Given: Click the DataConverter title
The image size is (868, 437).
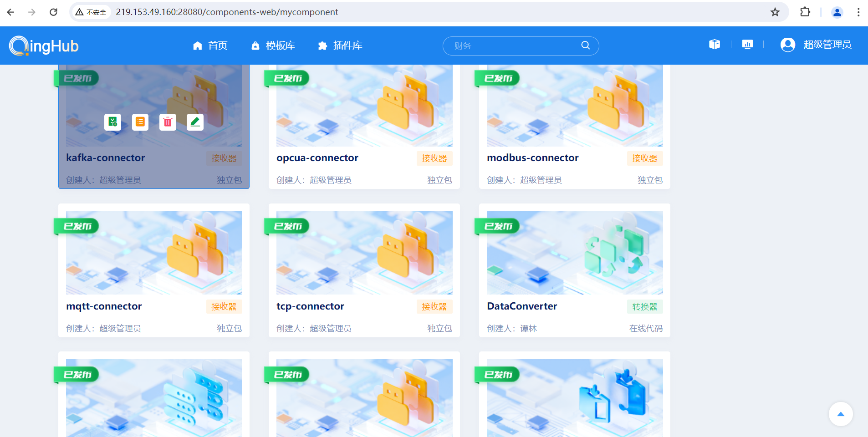Looking at the screenshot, I should tap(522, 306).
